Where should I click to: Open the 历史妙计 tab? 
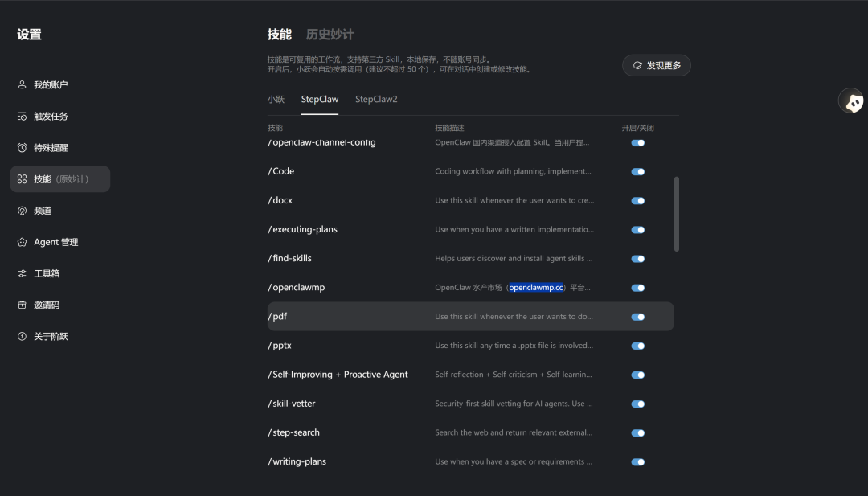click(x=330, y=35)
